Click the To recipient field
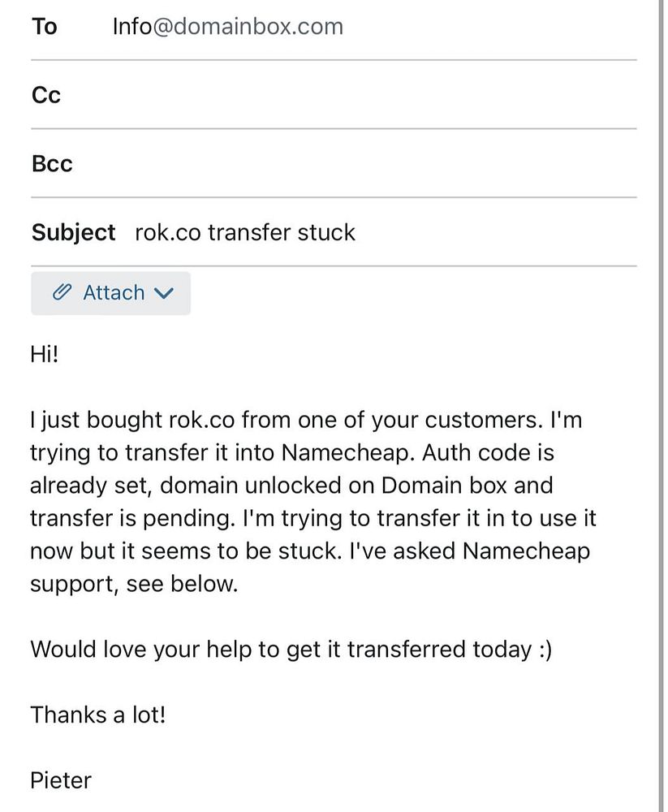 [334, 27]
